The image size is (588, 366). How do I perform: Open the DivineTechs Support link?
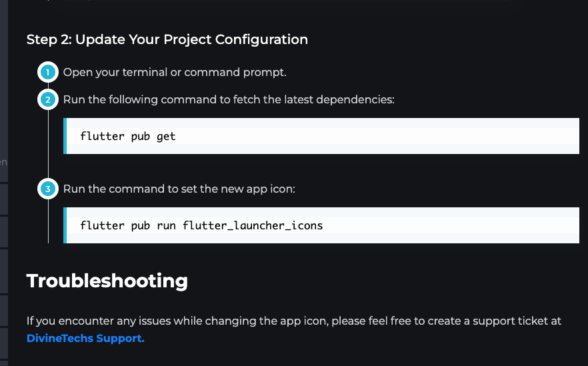85,338
